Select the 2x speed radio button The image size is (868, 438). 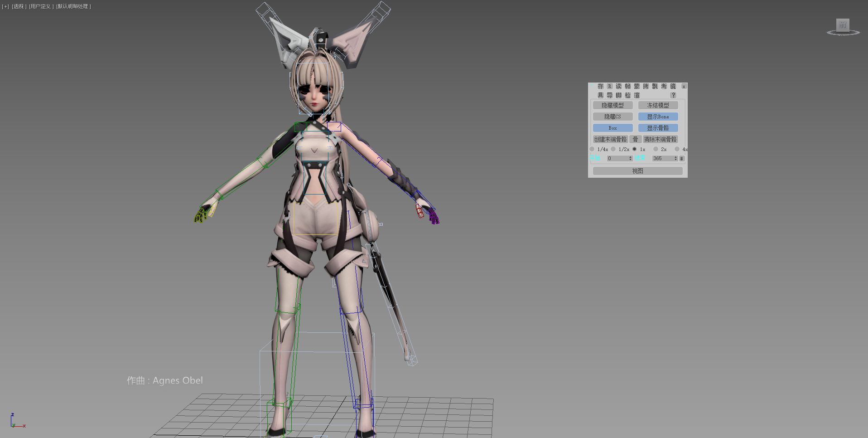tap(656, 149)
